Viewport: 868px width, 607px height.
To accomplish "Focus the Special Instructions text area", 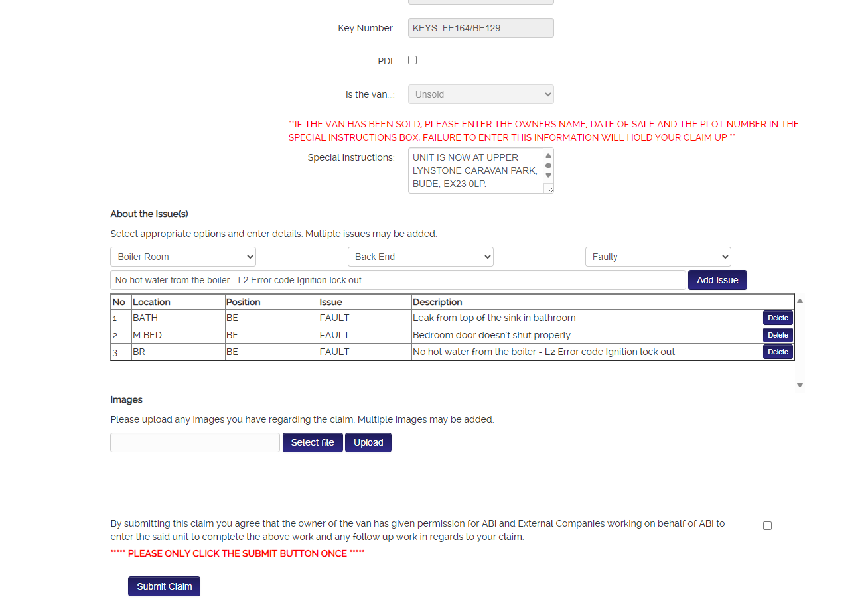I will click(x=475, y=170).
